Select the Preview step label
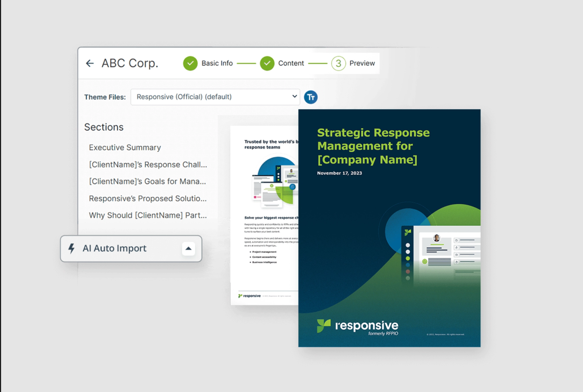The image size is (583, 392). [x=362, y=63]
